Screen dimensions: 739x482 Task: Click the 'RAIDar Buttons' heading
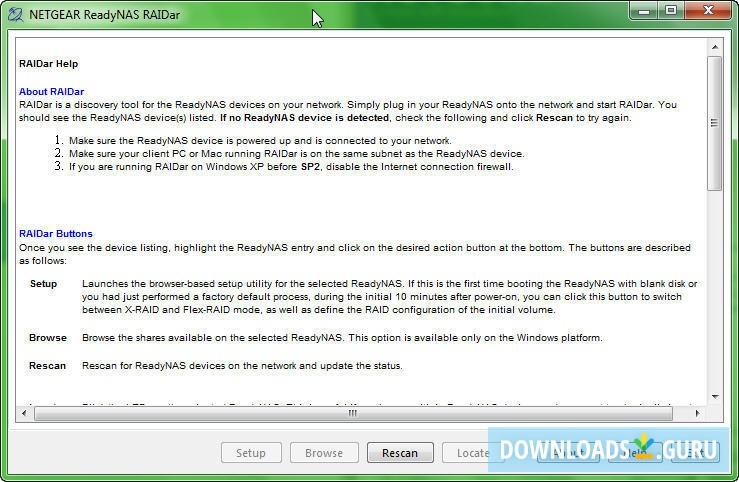(56, 234)
